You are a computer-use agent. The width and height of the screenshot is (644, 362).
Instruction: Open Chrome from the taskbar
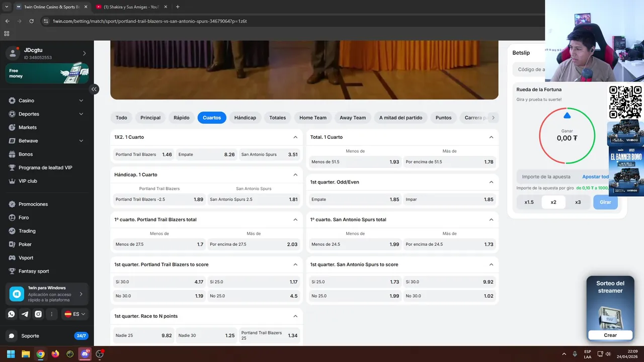click(x=40, y=354)
